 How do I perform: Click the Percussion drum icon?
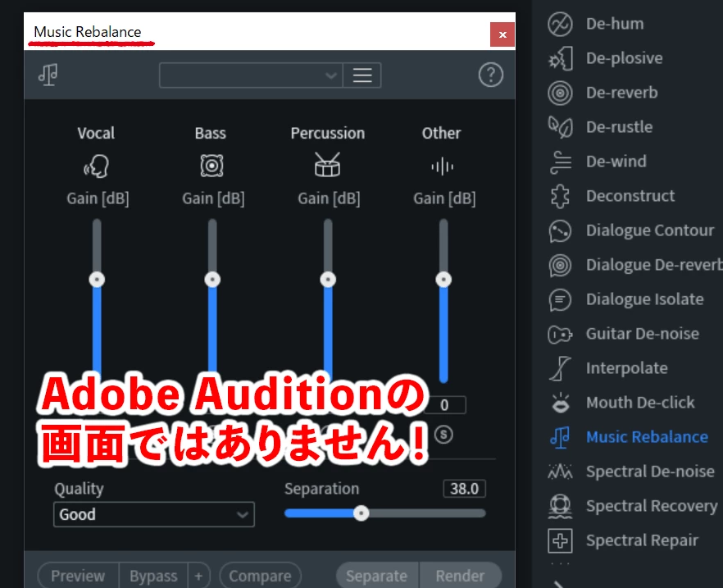click(x=327, y=165)
